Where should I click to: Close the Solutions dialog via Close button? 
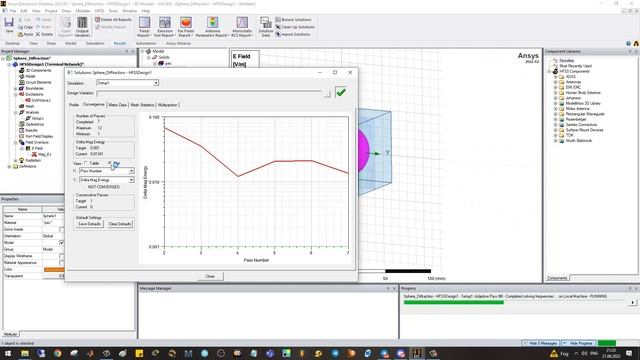tap(210, 276)
